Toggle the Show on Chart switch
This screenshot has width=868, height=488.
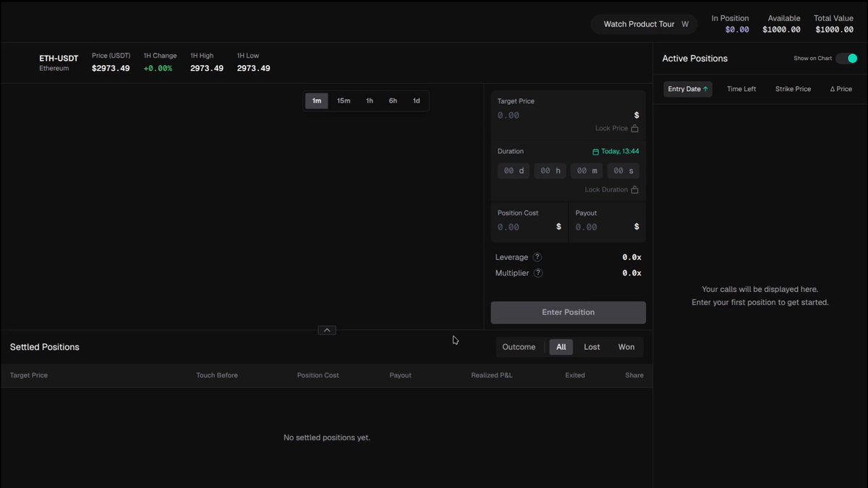847,59
